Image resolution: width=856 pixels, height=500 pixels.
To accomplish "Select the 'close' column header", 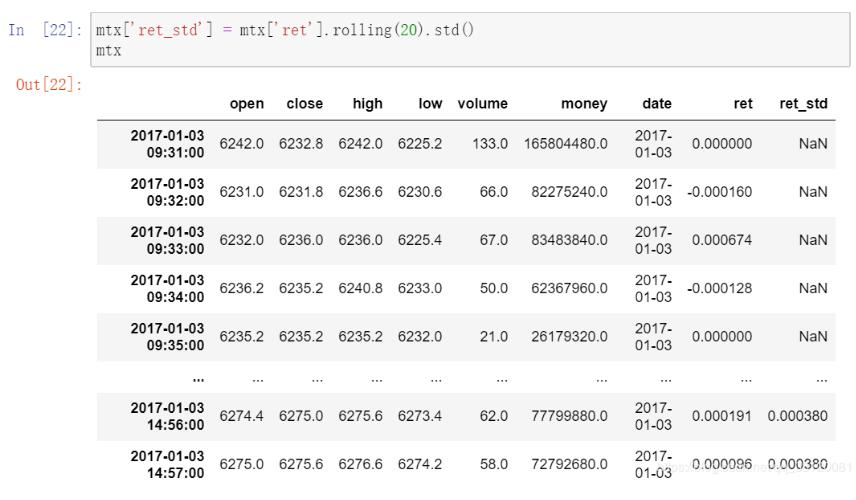I will (305, 104).
